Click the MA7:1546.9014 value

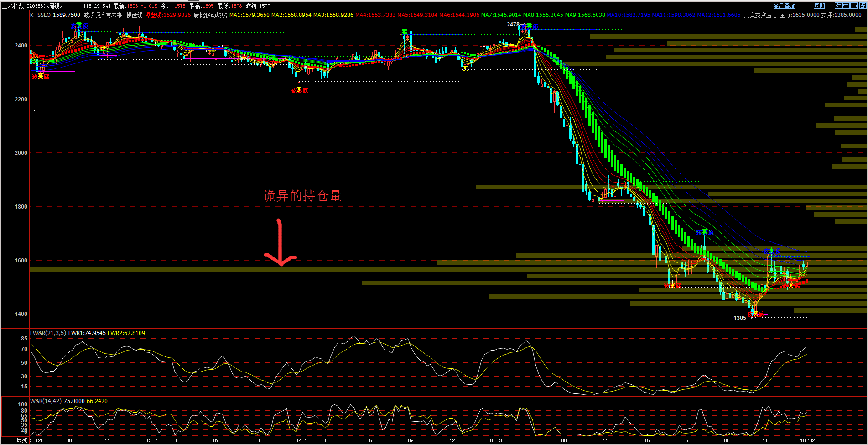point(501,15)
